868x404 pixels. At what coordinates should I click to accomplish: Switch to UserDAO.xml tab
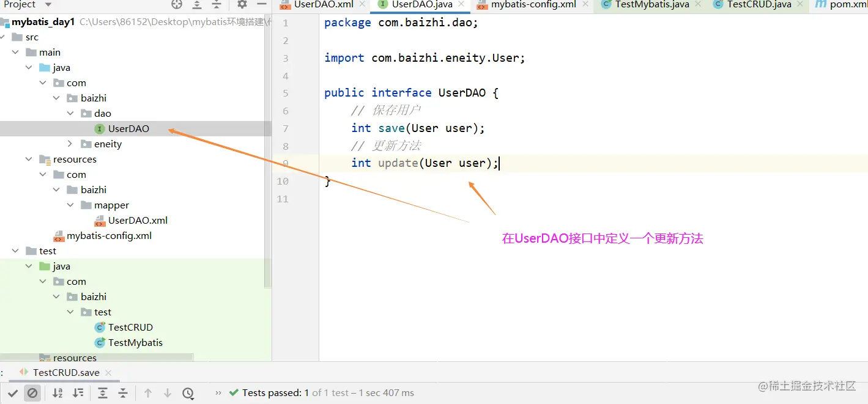[323, 4]
